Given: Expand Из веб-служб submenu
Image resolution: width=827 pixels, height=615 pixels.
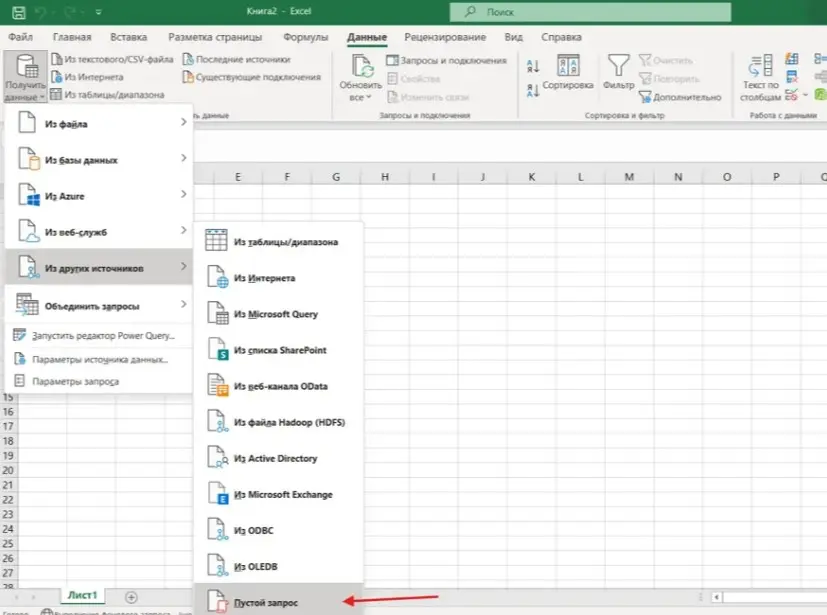Looking at the screenshot, I should click(98, 232).
